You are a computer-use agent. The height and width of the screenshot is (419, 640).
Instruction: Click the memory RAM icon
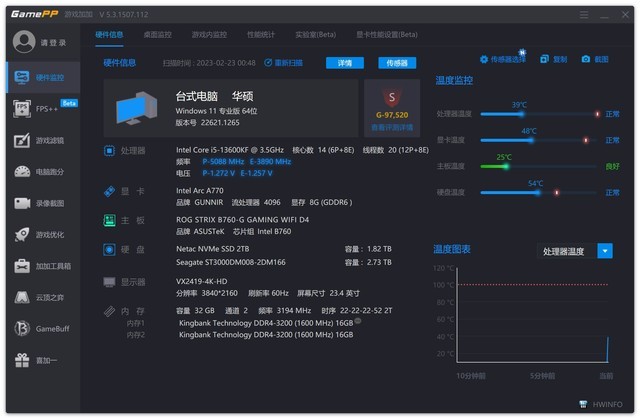109,311
